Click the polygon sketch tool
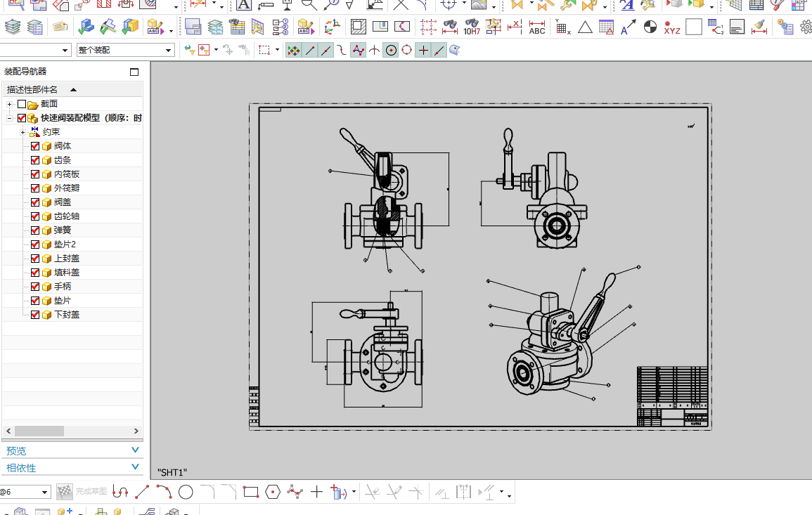This screenshot has width=812, height=515. coord(273,492)
